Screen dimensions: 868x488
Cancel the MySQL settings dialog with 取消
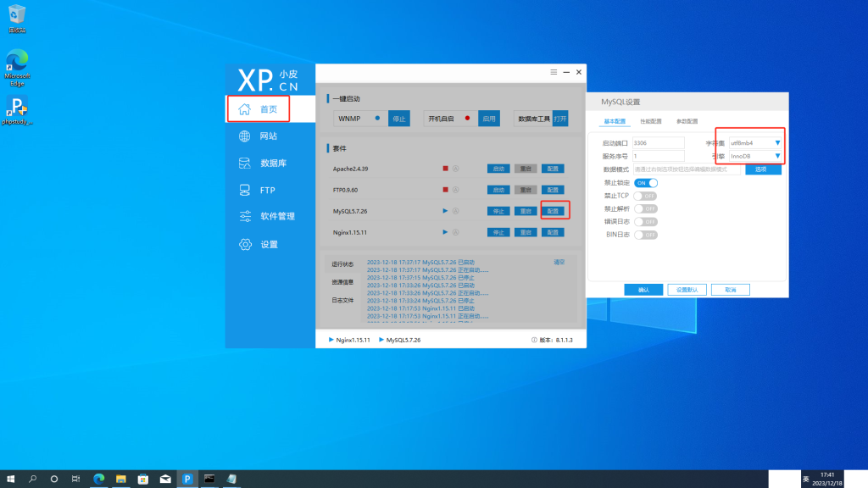pyautogui.click(x=731, y=290)
